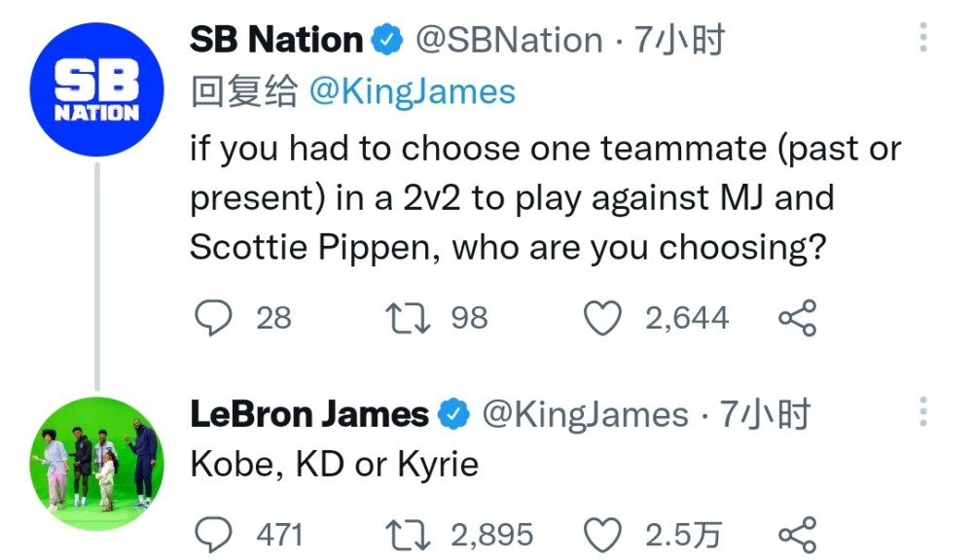Like the SB Nation tweet

coord(602,318)
